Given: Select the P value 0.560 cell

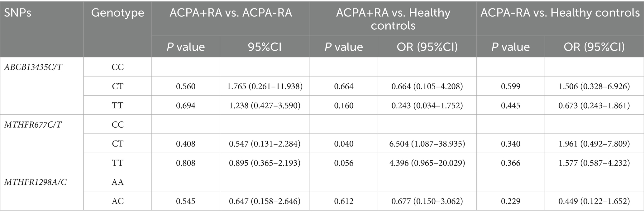Looking at the screenshot, I should [186, 86].
